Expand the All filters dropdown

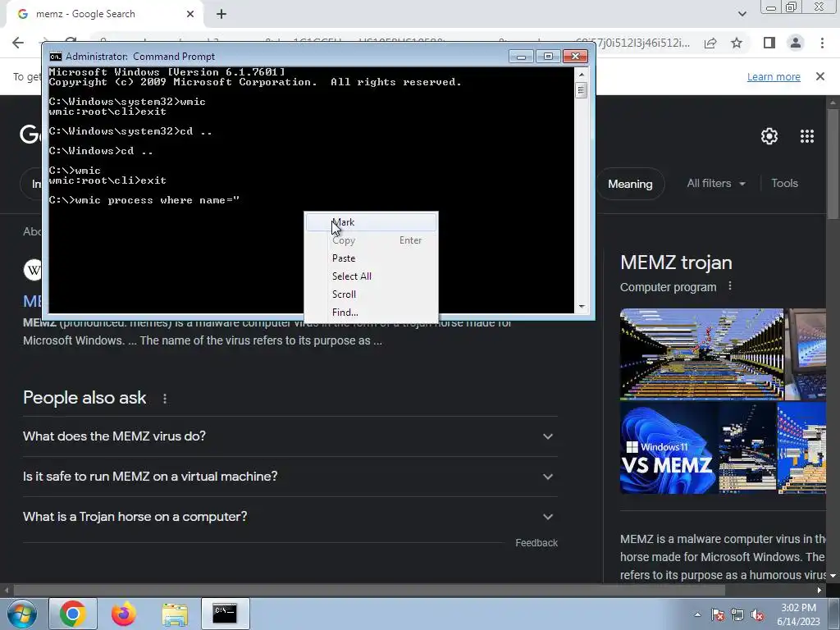pos(716,183)
